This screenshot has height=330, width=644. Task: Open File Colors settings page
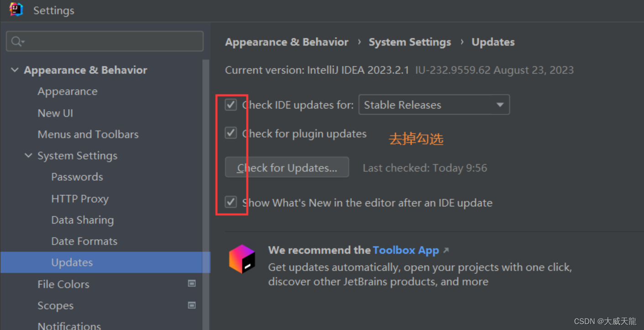tap(63, 284)
